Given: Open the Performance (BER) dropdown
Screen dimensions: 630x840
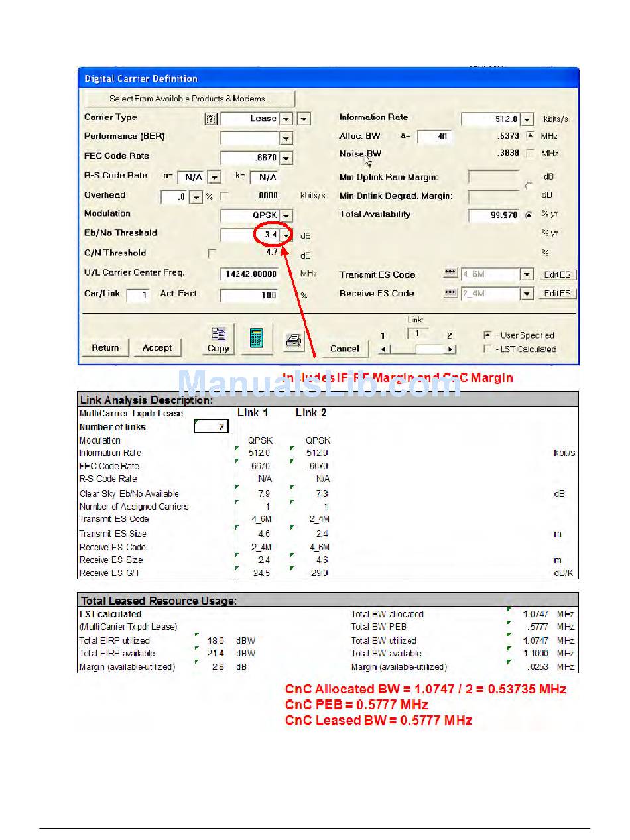Looking at the screenshot, I should tap(286, 138).
